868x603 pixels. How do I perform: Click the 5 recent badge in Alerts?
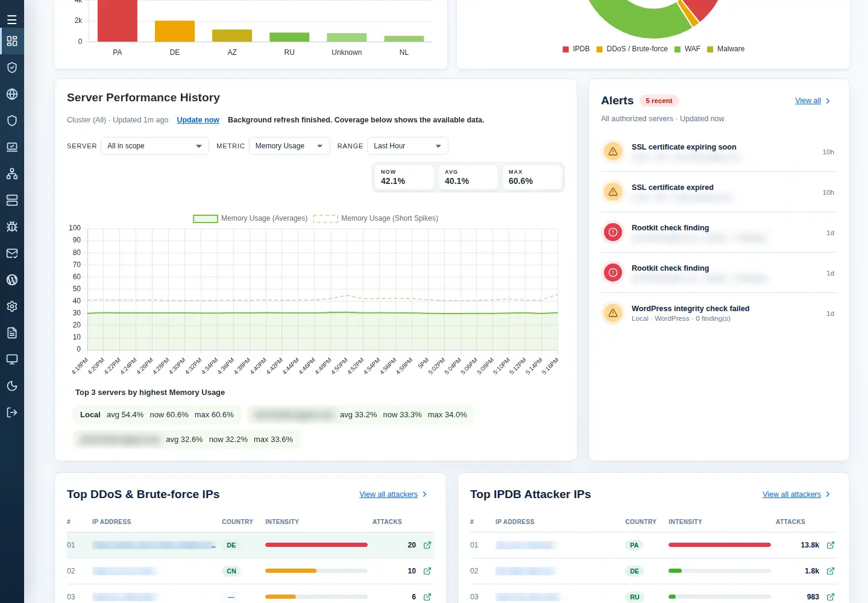point(659,101)
